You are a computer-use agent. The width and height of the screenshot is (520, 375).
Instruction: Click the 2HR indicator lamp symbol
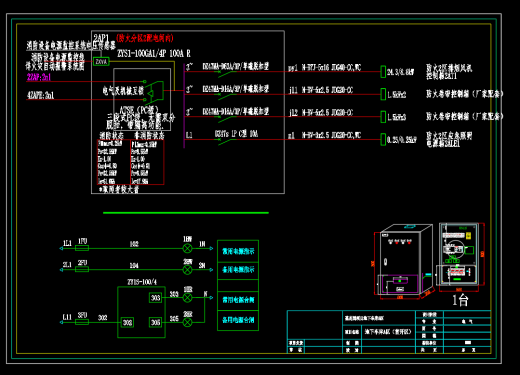click(x=188, y=322)
